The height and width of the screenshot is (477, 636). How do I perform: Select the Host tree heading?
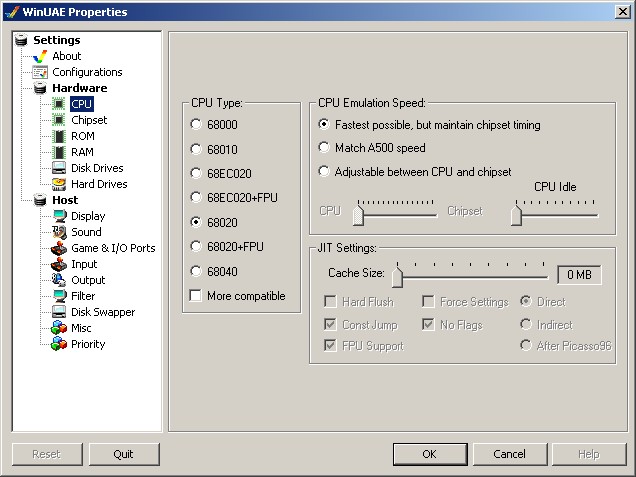pyautogui.click(x=65, y=200)
